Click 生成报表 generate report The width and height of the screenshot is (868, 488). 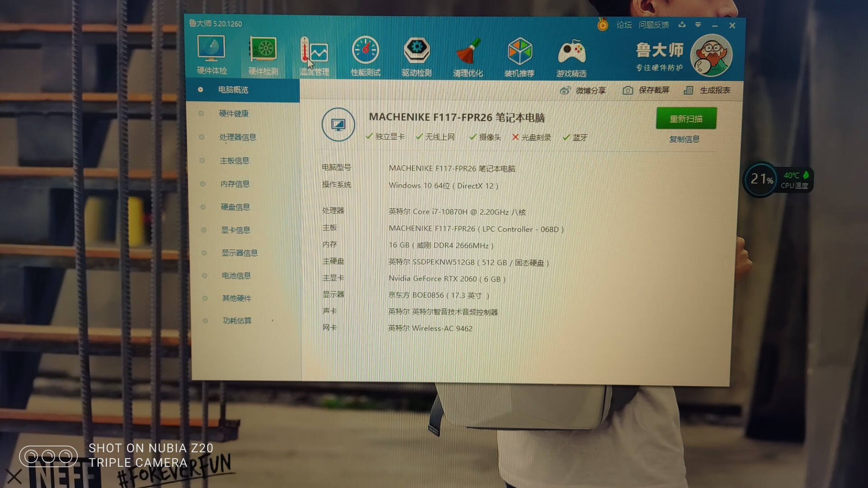[707, 90]
